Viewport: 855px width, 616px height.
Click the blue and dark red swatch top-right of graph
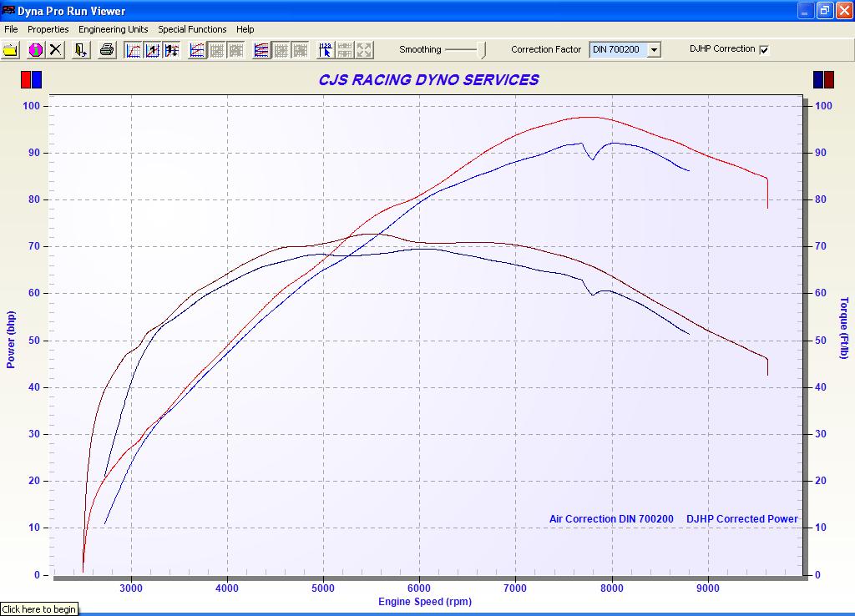tap(823, 80)
